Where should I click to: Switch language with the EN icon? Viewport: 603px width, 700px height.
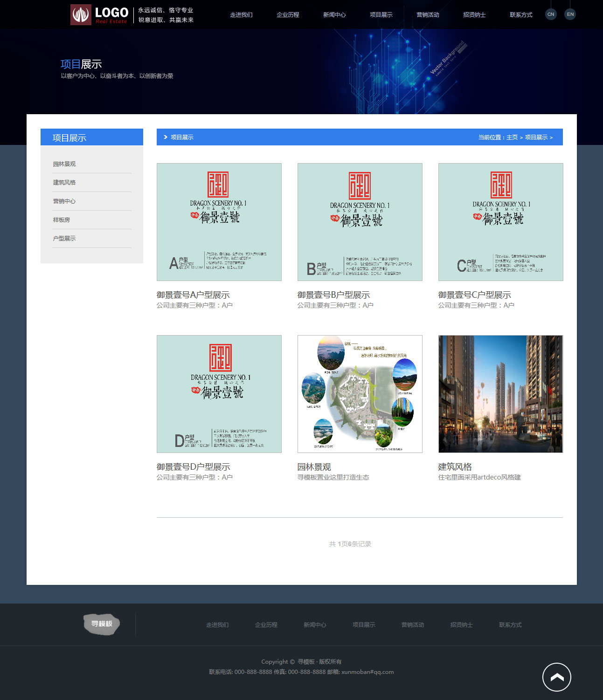pos(570,14)
